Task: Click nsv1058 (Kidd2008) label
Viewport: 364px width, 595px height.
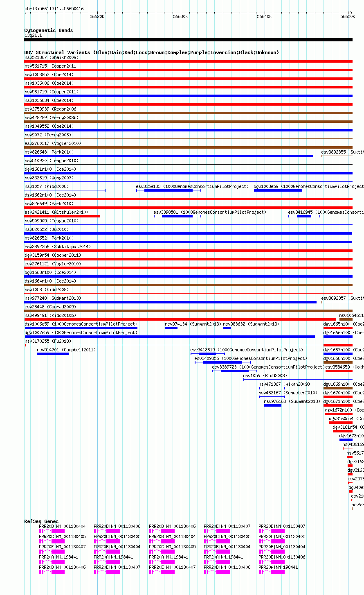Action: pos(47,290)
